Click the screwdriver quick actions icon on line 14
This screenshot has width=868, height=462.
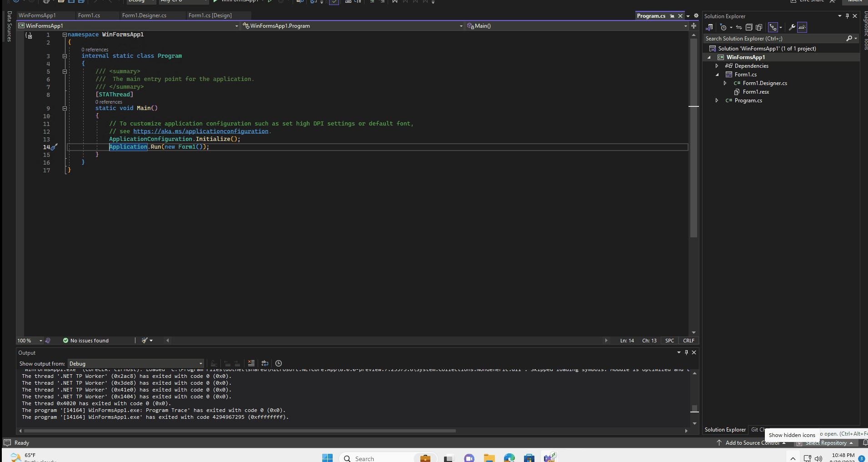(x=54, y=147)
